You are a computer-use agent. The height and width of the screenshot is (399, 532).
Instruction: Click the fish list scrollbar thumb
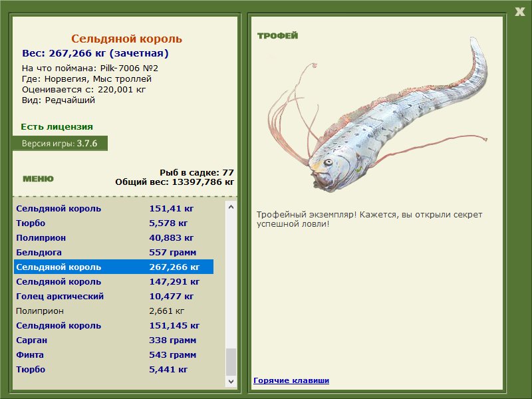[x=231, y=362]
